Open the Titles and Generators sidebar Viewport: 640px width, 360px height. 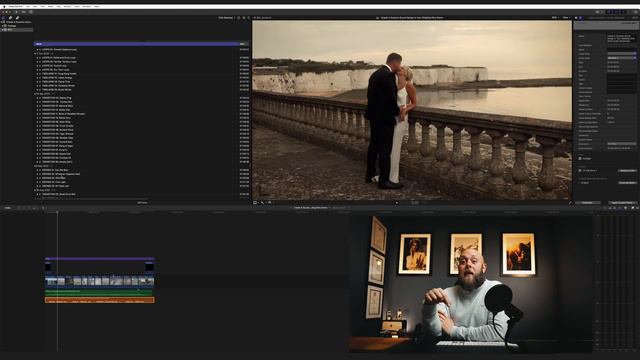click(x=17, y=18)
